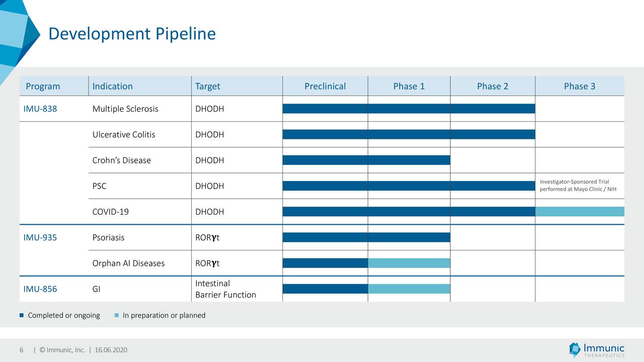Image resolution: width=644 pixels, height=362 pixels.
Task: Click the slide number 6
Action: 21,350
